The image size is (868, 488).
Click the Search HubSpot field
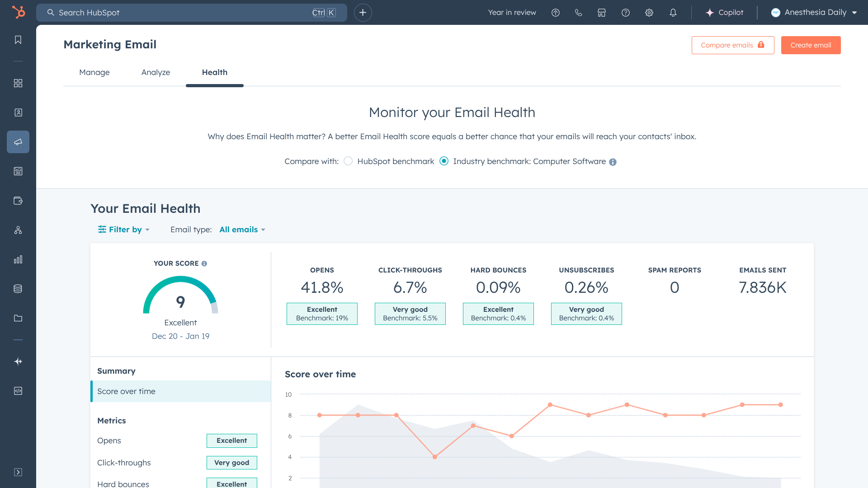pyautogui.click(x=191, y=13)
